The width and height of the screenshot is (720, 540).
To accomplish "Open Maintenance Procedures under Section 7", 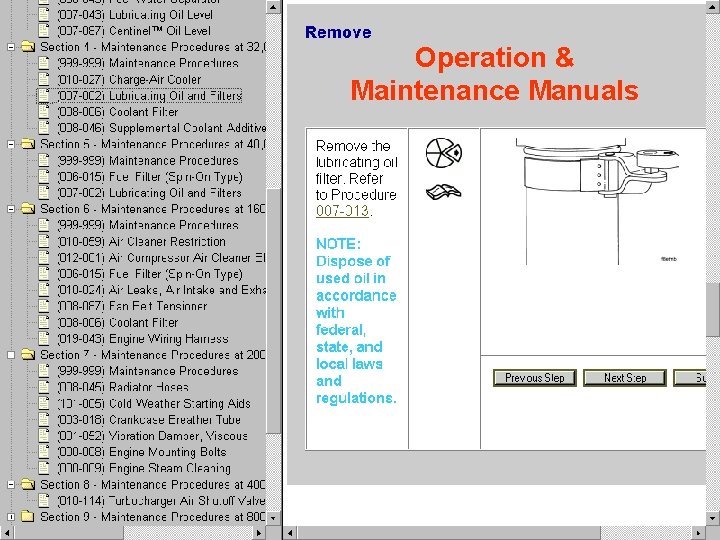I will click(x=147, y=371).
